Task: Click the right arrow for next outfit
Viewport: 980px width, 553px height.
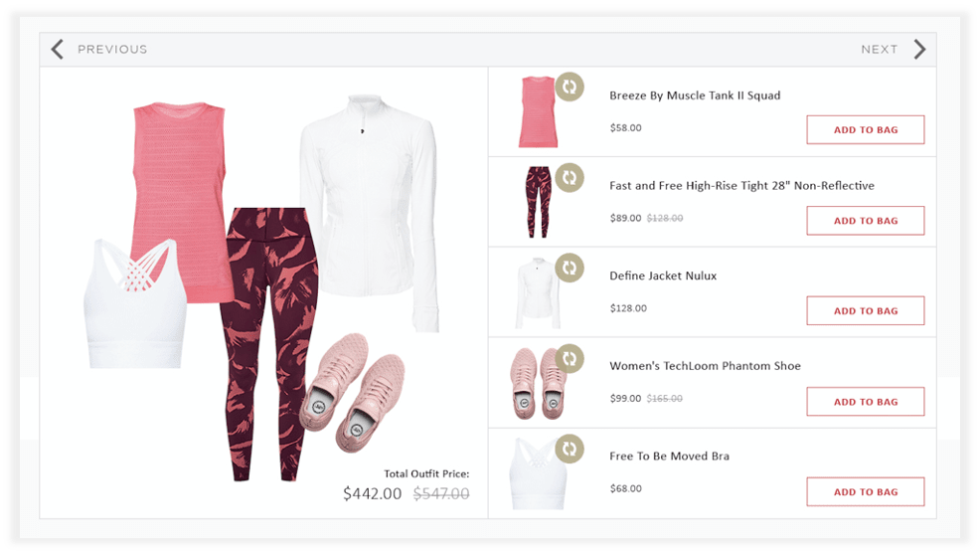Action: click(919, 49)
